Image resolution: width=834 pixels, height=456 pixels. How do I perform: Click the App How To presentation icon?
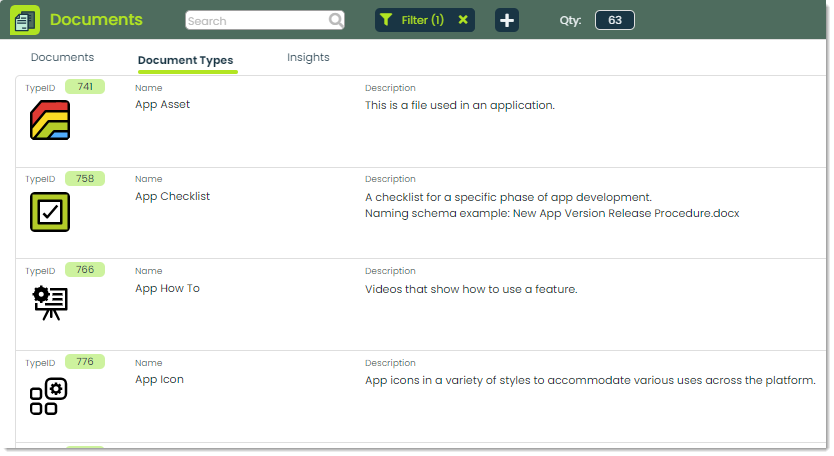point(50,303)
